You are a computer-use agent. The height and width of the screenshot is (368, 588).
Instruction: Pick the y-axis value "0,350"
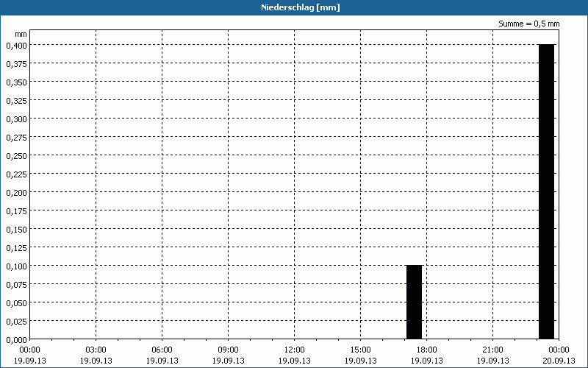click(16, 82)
